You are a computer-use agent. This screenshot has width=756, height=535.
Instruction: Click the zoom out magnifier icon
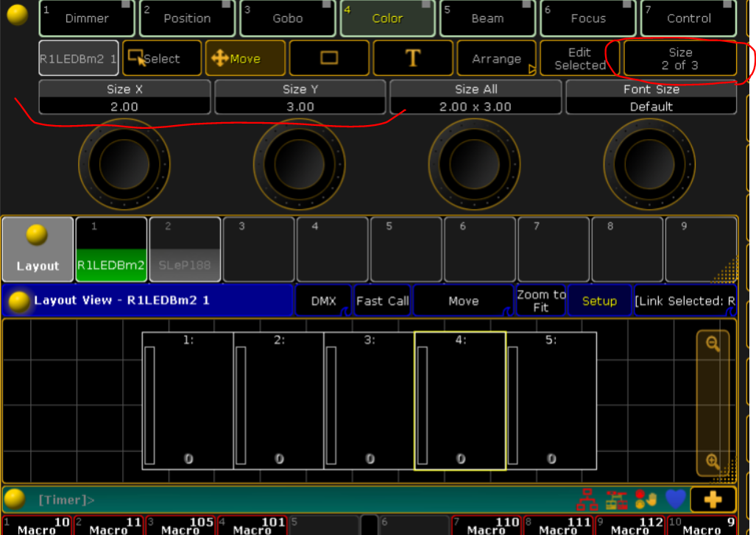click(713, 344)
